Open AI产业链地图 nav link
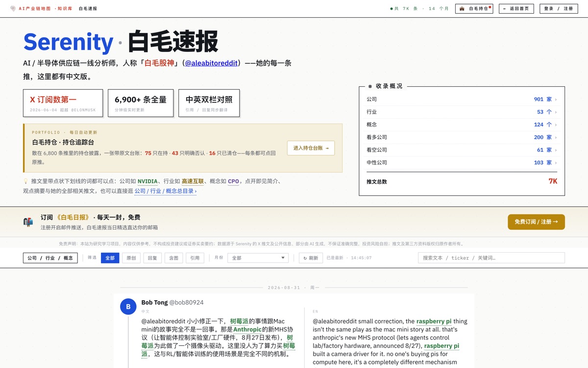The image size is (588, 368). (x=34, y=8)
